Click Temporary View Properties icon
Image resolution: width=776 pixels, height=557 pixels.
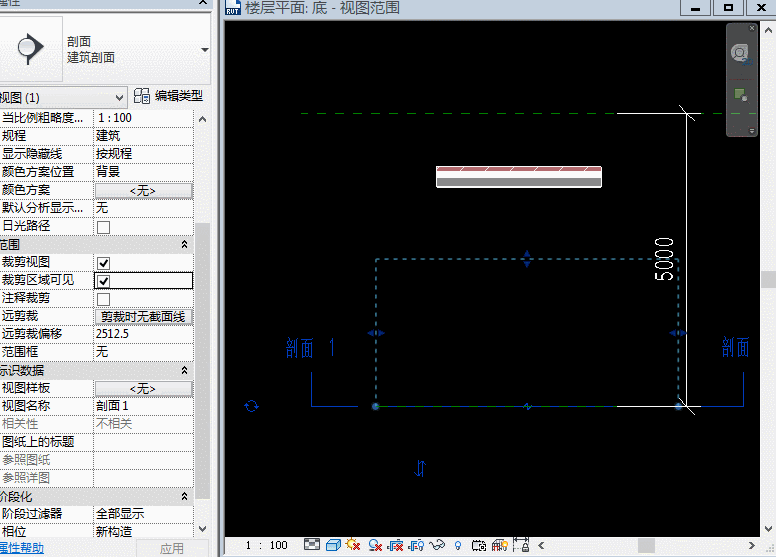[479, 546]
